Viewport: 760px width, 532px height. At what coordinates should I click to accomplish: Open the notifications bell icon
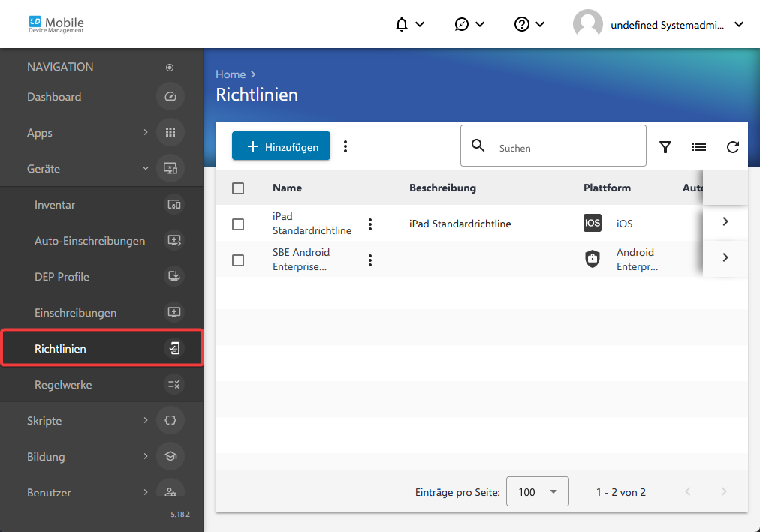401,24
